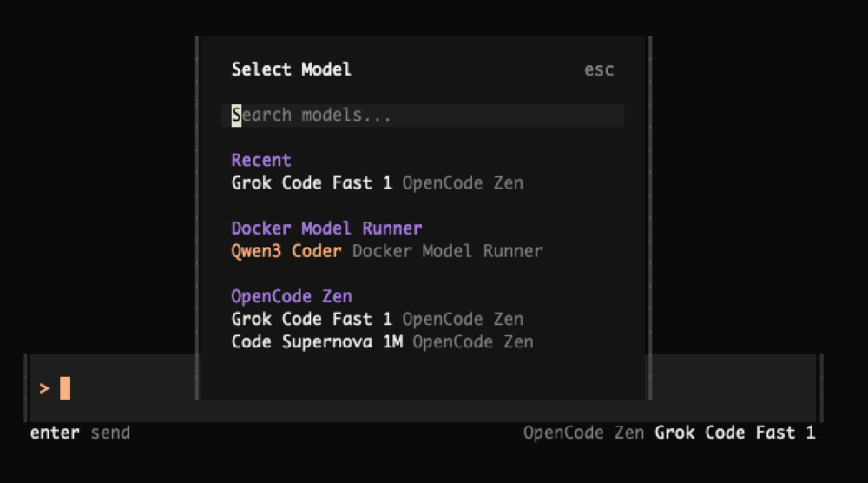Screen dimensions: 868x483
Task: Click the Recent section header
Action: click(x=261, y=161)
